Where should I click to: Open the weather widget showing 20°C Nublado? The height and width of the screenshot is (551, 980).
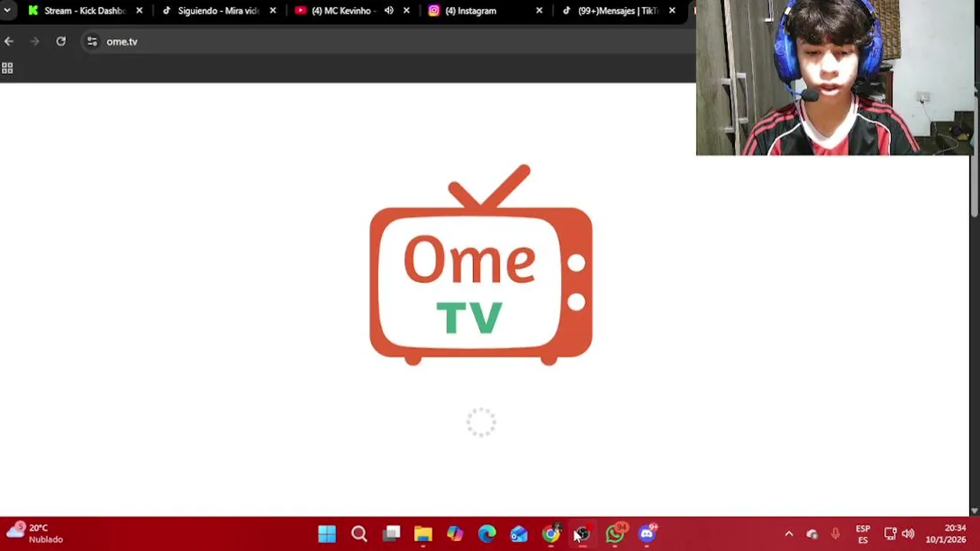pyautogui.click(x=35, y=533)
